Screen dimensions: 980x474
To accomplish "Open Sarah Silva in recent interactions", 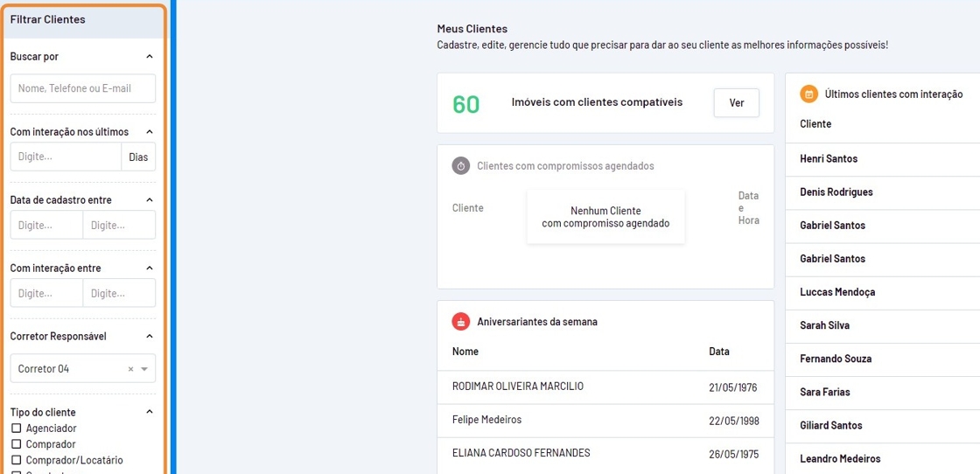I will pyautogui.click(x=824, y=325).
